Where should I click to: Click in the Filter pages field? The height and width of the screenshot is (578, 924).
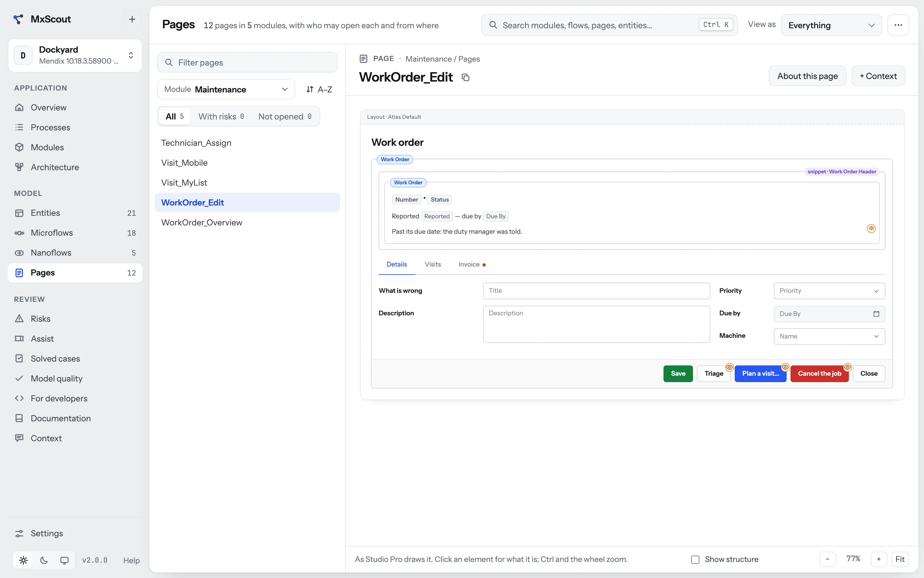point(247,62)
